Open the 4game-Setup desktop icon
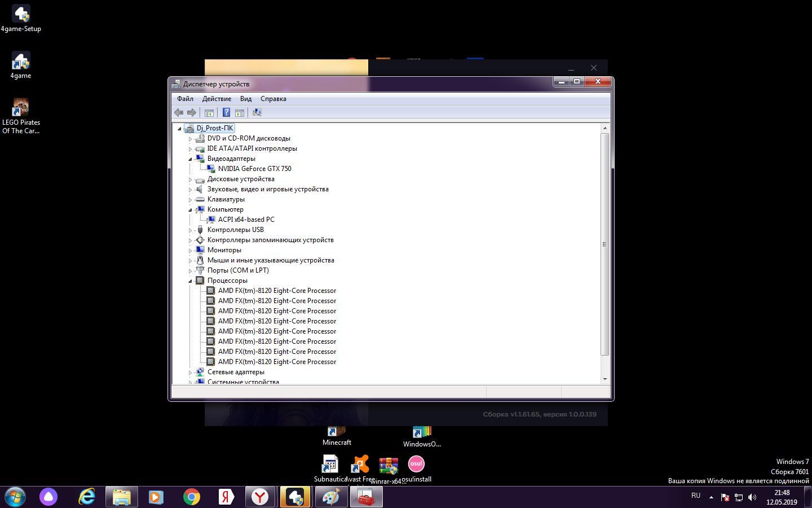Image resolution: width=812 pixels, height=508 pixels. [21, 18]
